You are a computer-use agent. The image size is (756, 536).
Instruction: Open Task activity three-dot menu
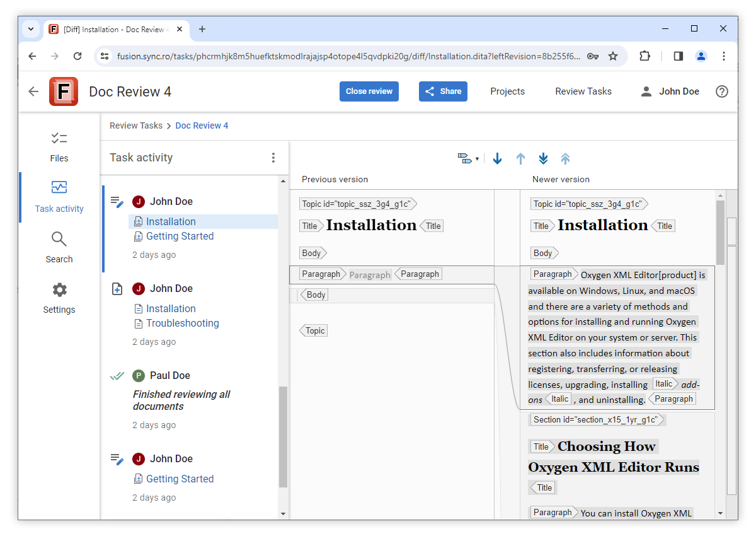pos(273,158)
